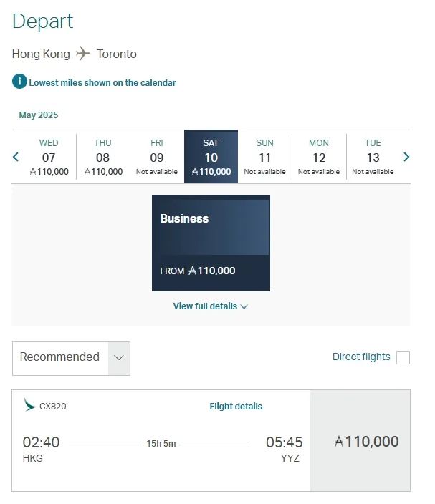This screenshot has width=435, height=504.
Task: Select Wednesday 07 date tab
Action: coord(49,157)
